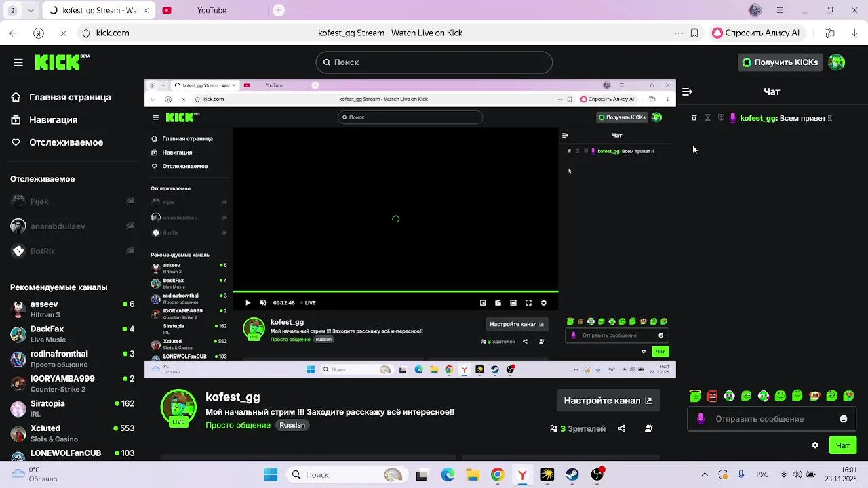
Task: Open Навигация in the sidebar
Action: (45, 120)
